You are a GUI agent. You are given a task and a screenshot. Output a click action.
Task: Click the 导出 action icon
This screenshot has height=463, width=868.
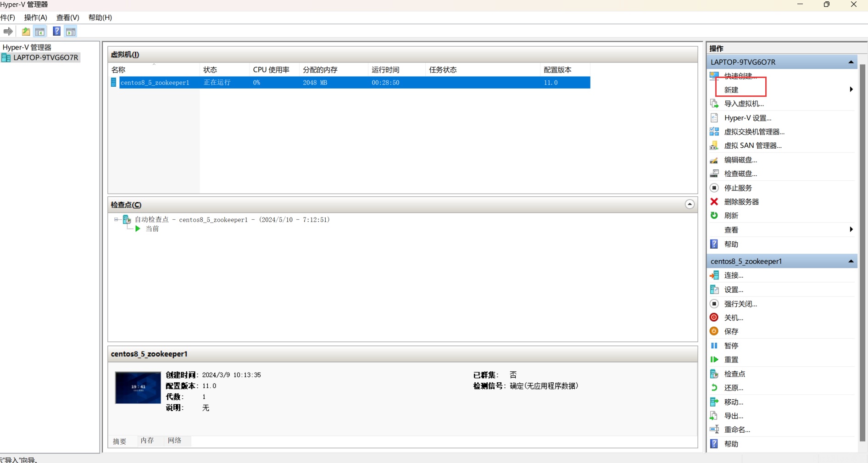click(714, 416)
